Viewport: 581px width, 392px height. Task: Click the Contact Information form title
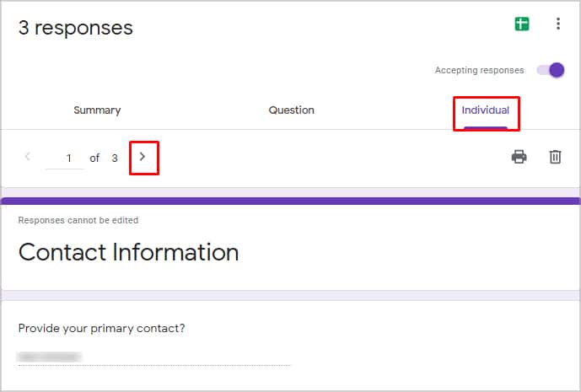click(128, 252)
